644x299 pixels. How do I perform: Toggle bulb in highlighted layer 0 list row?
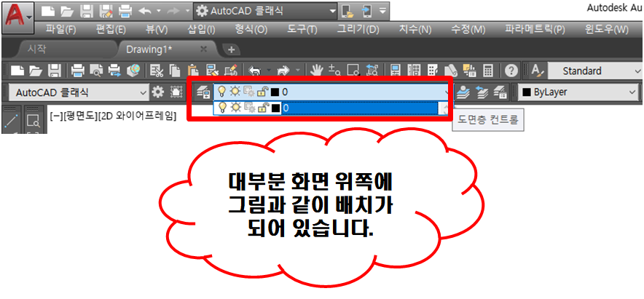222,108
